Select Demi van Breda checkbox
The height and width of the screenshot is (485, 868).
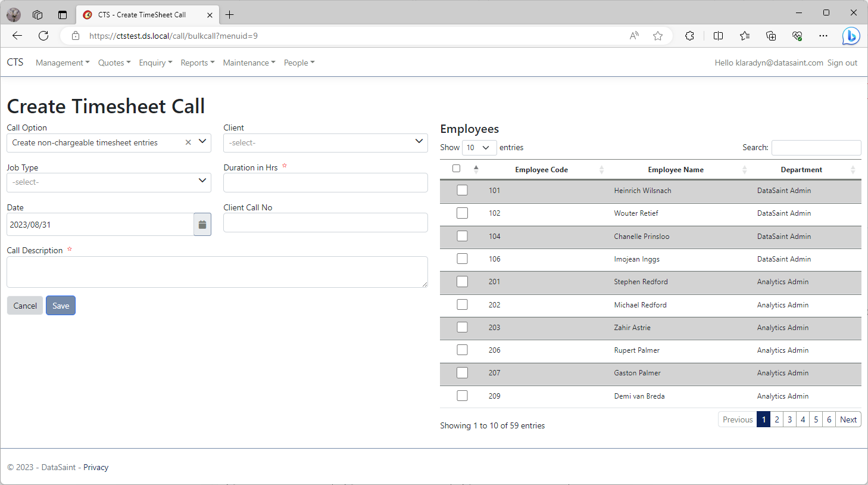(x=462, y=396)
